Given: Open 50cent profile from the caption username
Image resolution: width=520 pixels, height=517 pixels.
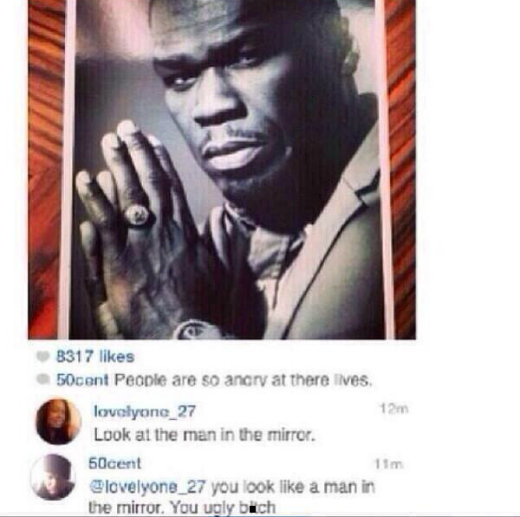Looking at the screenshot, I should [x=82, y=380].
